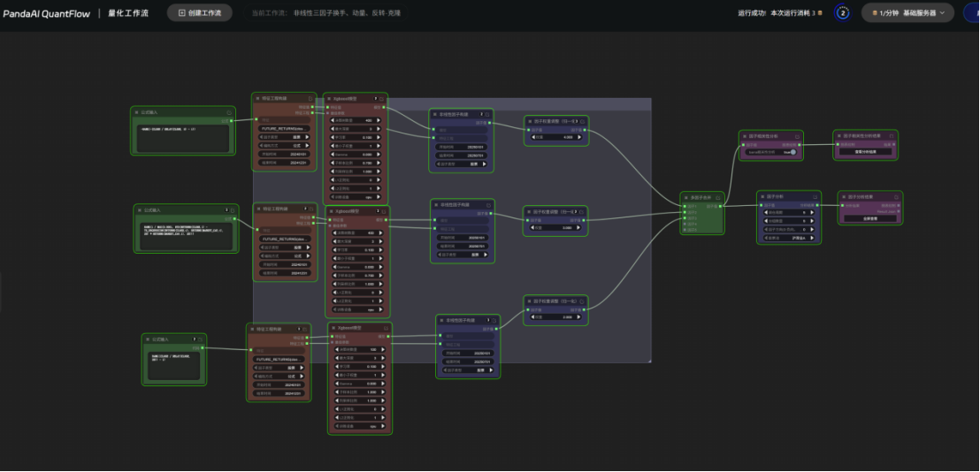Screen dimensions: 980x472
Task: Click corner icon on 因子相关性分析结果 node
Action: pos(891,135)
